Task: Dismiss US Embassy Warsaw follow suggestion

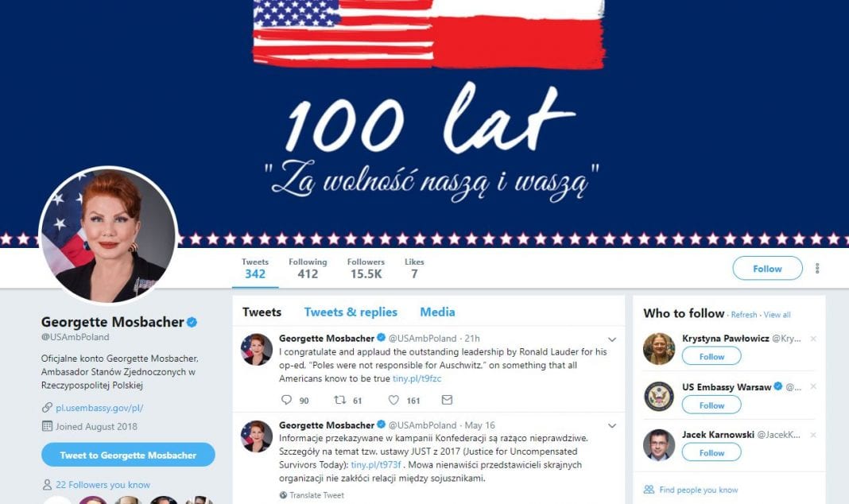Action: [x=812, y=386]
